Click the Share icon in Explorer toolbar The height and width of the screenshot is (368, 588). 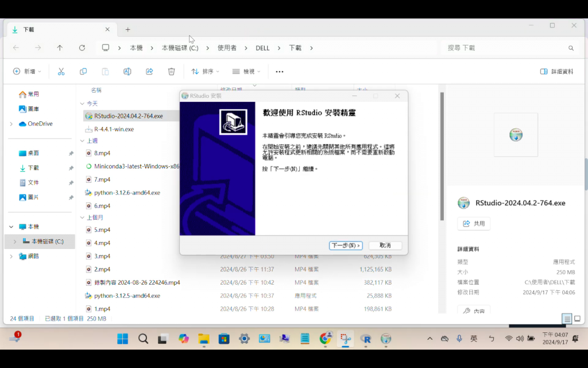[x=149, y=71]
